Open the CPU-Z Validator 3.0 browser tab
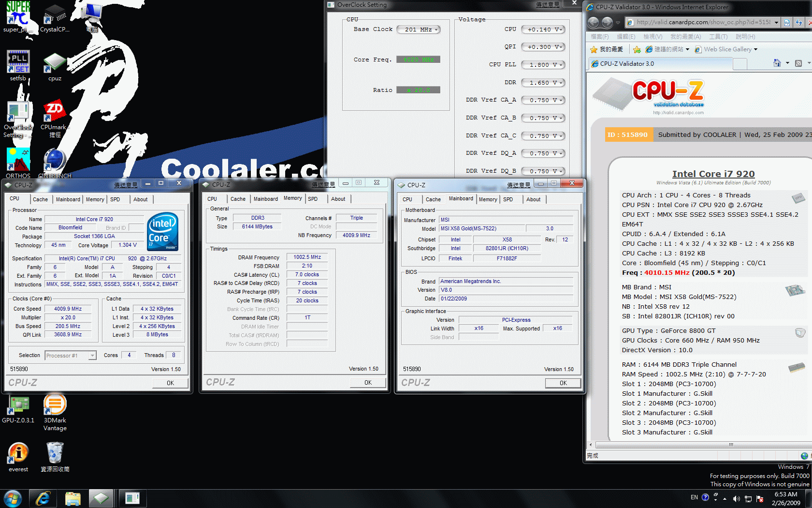The height and width of the screenshot is (508, 812). tap(660, 63)
